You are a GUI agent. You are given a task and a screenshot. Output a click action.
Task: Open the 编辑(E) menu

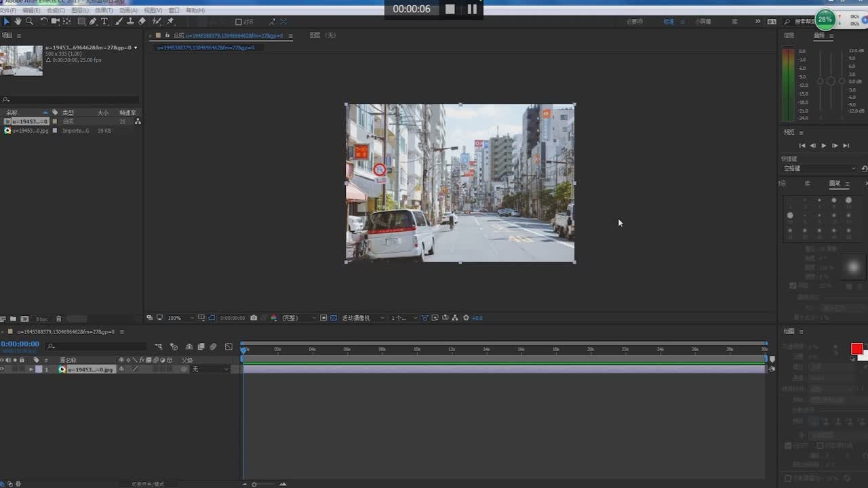click(31, 11)
